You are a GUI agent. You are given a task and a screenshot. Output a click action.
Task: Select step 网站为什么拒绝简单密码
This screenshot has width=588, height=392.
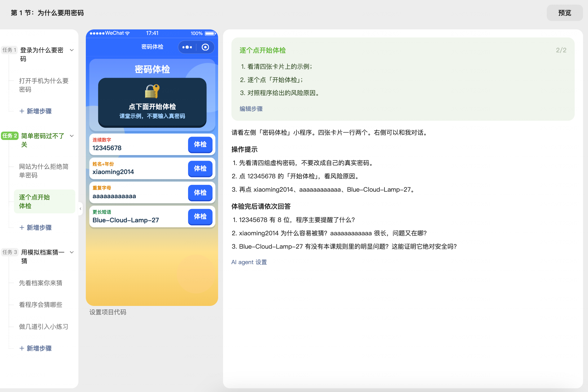(44, 171)
